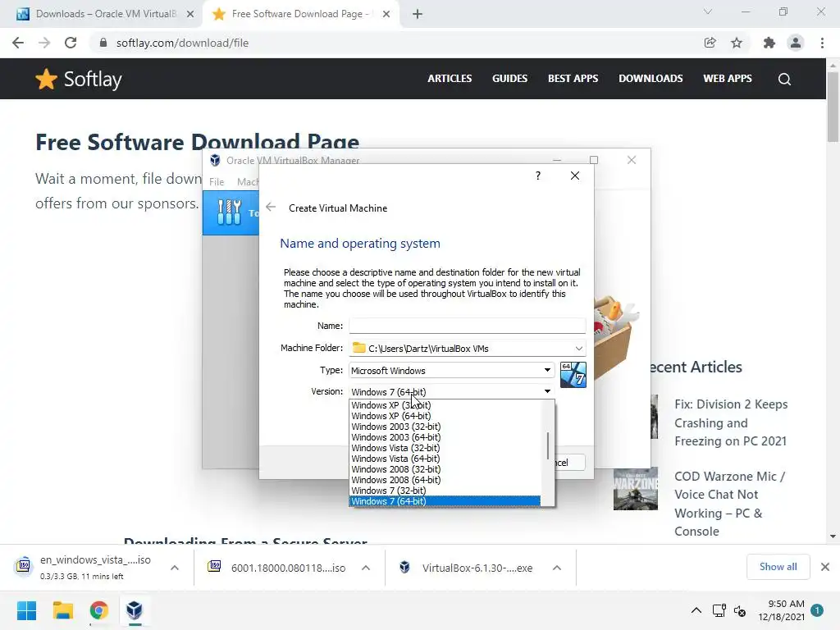
Task: Open WEB APPS on Softlay navigation
Action: [727, 78]
